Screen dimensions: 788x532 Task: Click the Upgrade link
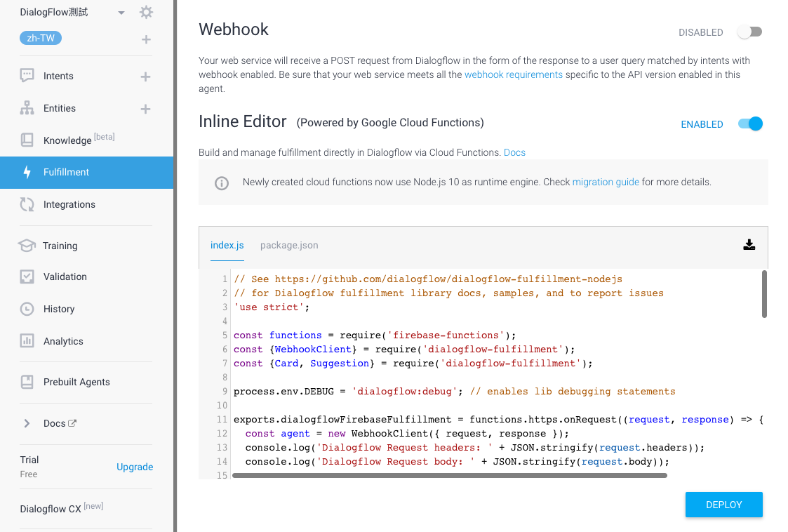135,467
